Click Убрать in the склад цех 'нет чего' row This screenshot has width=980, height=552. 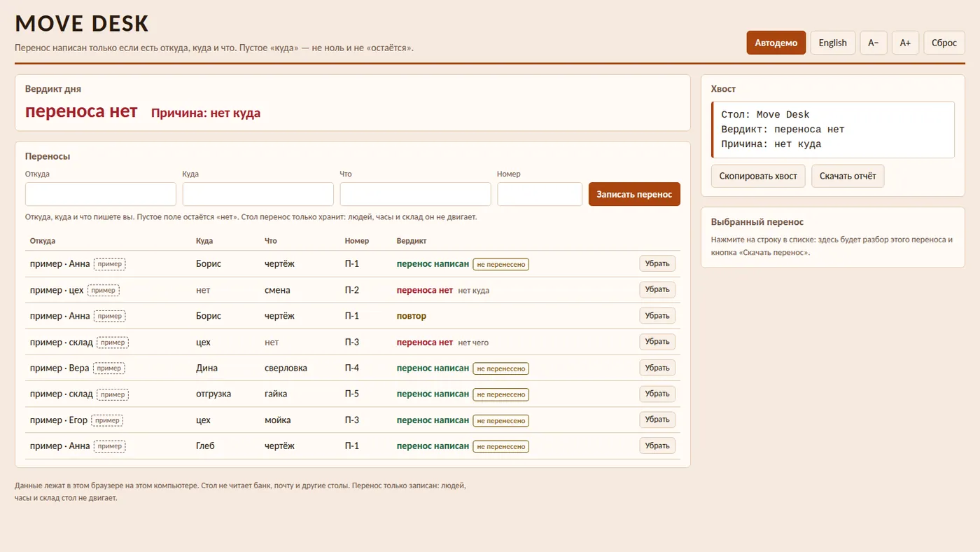click(657, 341)
